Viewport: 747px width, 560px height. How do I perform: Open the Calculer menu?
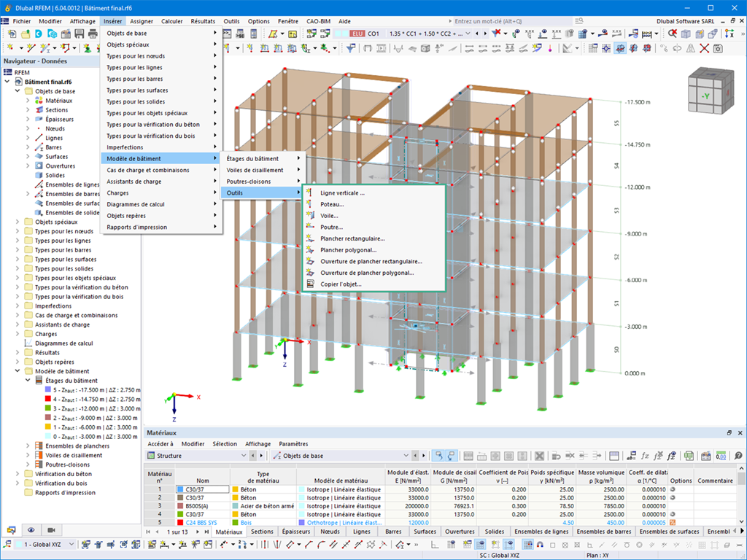click(172, 21)
